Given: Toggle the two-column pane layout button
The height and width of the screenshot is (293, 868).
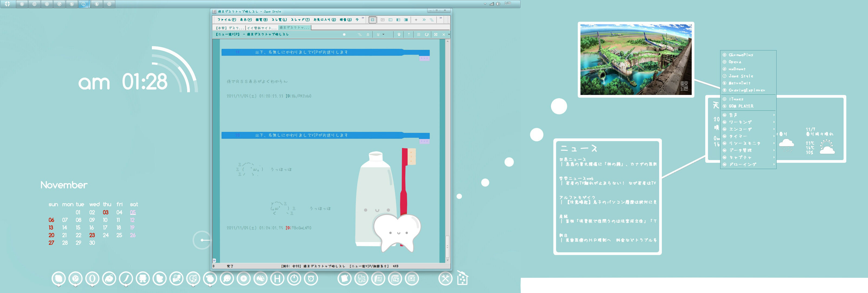Looking at the screenshot, I should tap(390, 20).
